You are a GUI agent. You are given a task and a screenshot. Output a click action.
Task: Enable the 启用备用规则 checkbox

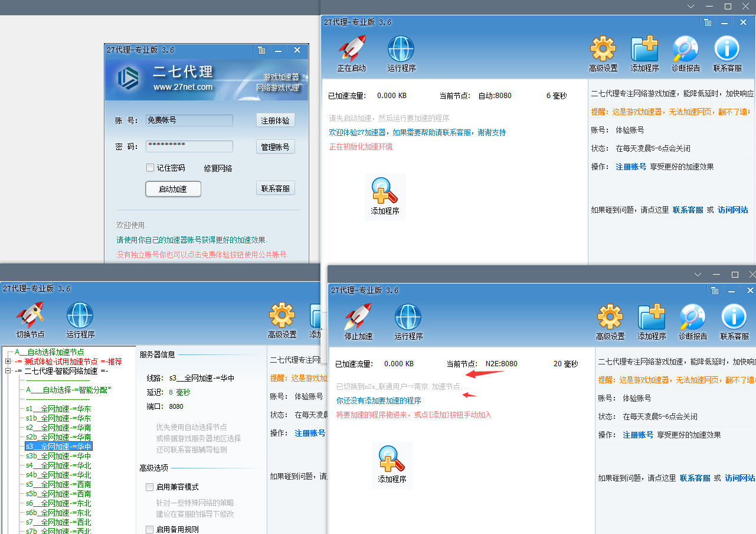pyautogui.click(x=150, y=529)
